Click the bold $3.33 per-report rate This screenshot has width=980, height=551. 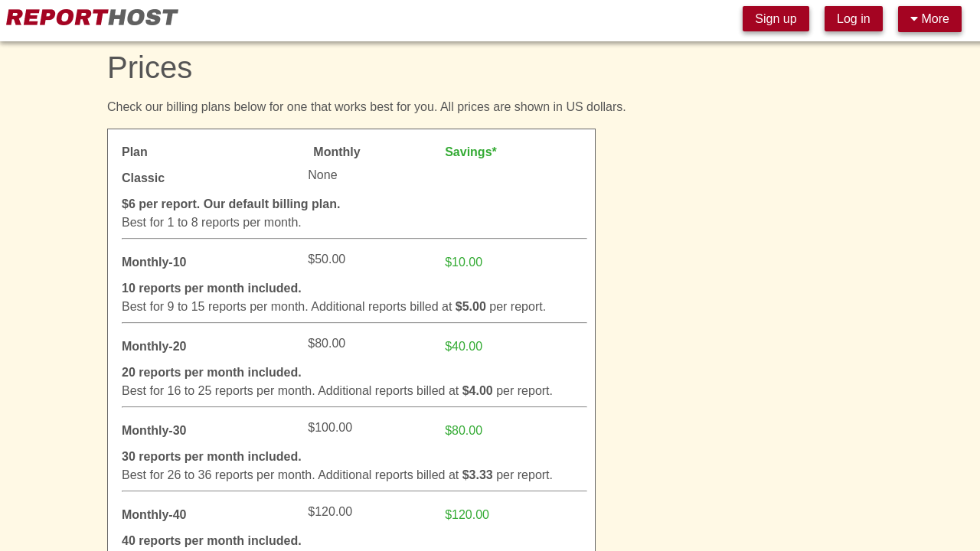point(477,475)
